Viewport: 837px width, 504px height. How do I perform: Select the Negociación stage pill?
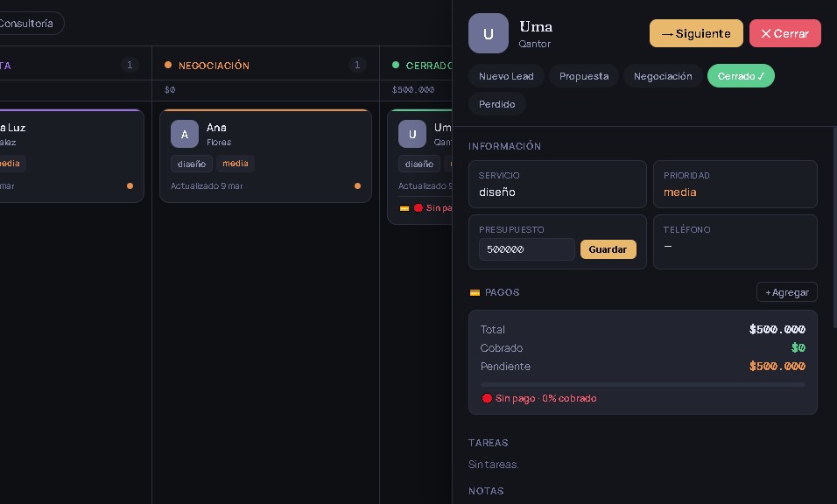point(663,76)
